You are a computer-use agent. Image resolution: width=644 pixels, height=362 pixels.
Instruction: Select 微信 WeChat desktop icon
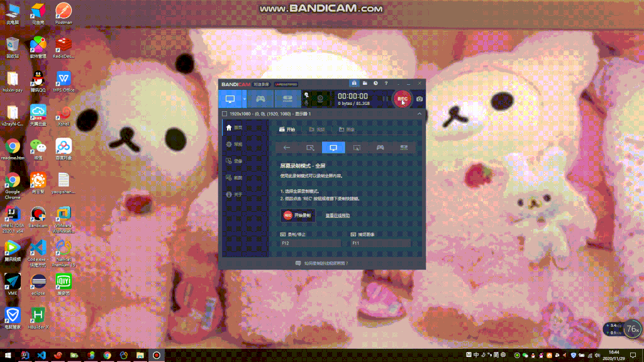[x=38, y=150]
